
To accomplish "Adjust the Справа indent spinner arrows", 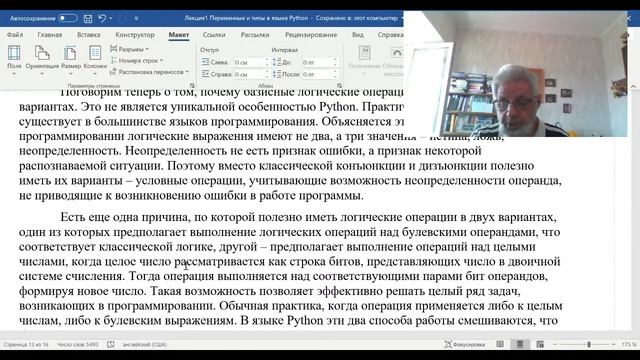I will pos(267,74).
